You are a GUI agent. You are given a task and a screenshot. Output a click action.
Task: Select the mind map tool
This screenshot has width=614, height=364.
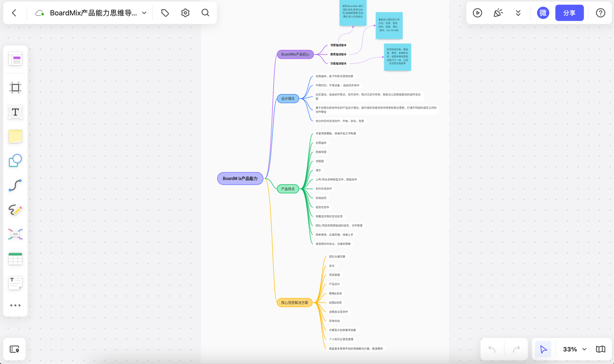point(15,234)
